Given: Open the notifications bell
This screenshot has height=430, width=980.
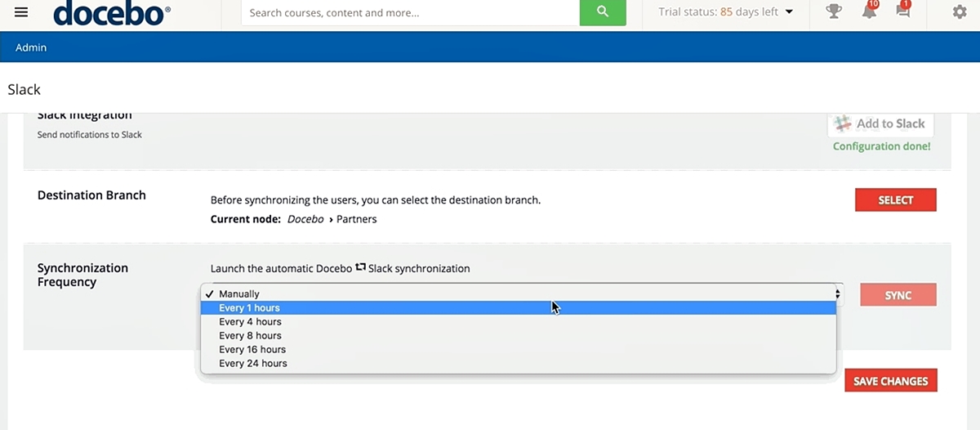Looking at the screenshot, I should click(869, 11).
